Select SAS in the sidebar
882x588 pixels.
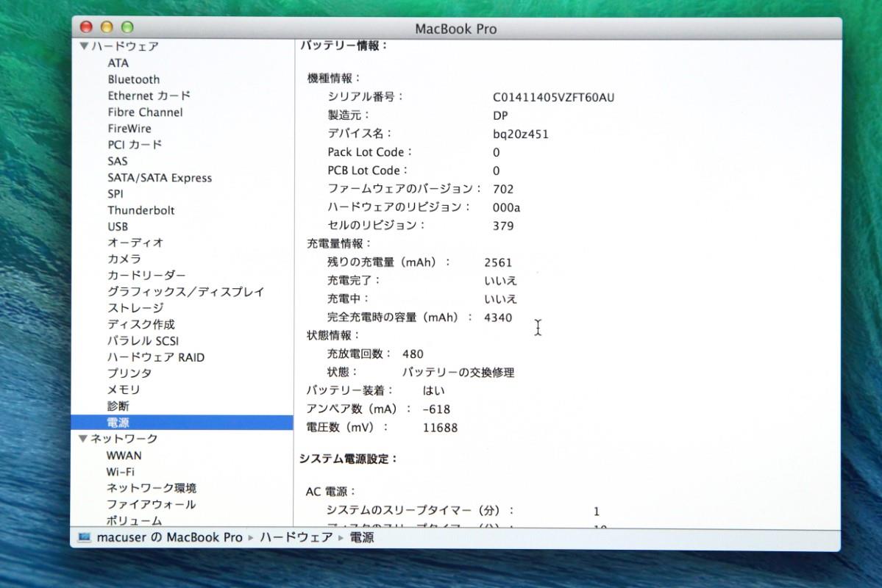point(118,161)
